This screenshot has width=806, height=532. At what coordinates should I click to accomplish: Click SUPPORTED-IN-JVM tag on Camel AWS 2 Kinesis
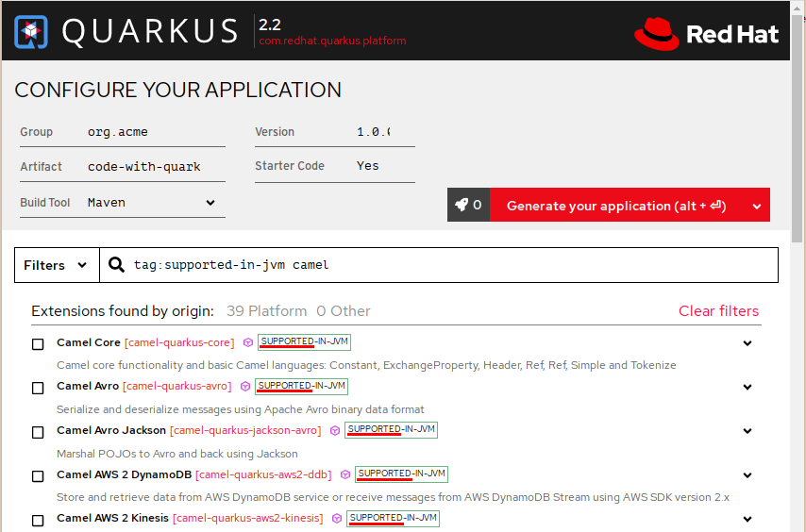394,518
